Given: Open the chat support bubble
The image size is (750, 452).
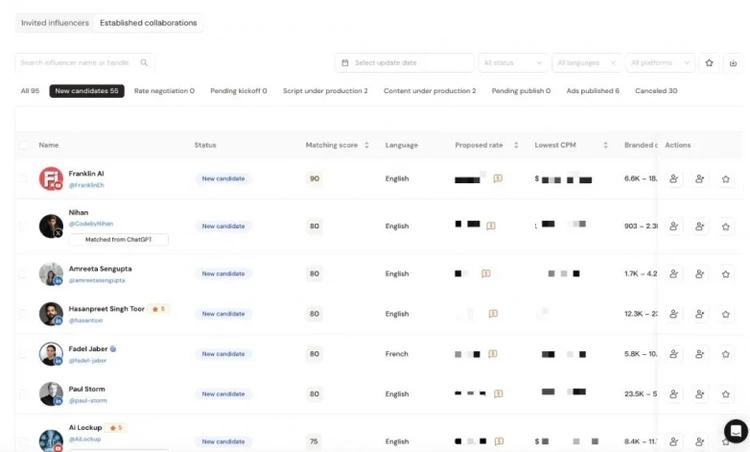Looking at the screenshot, I should [735, 431].
